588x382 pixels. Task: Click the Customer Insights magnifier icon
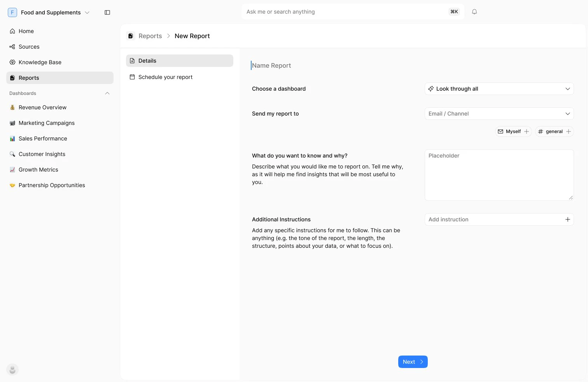[12, 154]
